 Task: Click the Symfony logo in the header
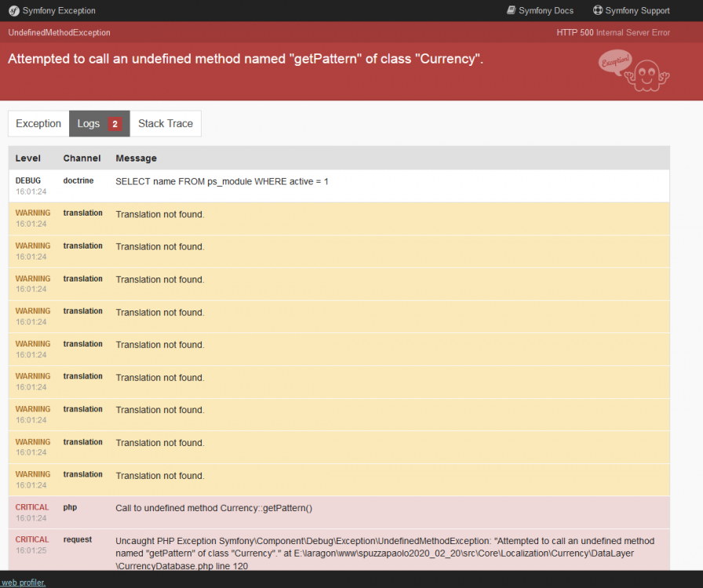(13, 10)
